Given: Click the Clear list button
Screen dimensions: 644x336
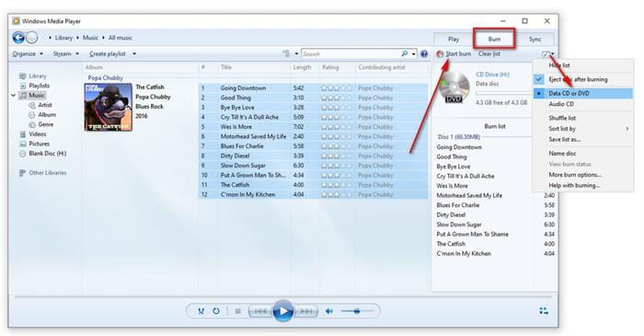Looking at the screenshot, I should click(489, 53).
